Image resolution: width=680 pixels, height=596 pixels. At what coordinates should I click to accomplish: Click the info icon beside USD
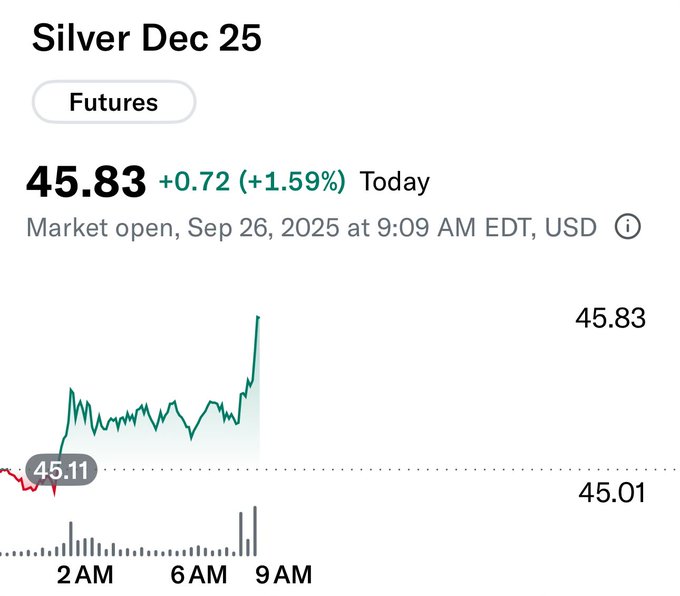point(627,228)
